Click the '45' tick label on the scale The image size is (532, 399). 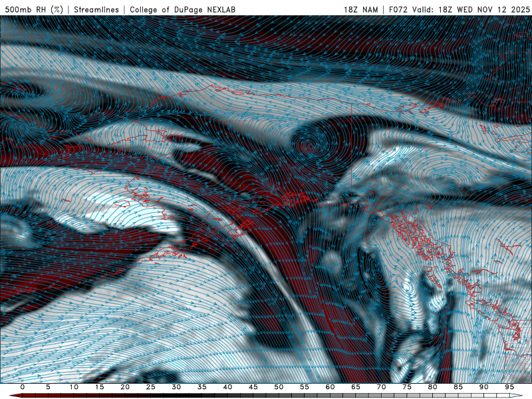(253, 387)
